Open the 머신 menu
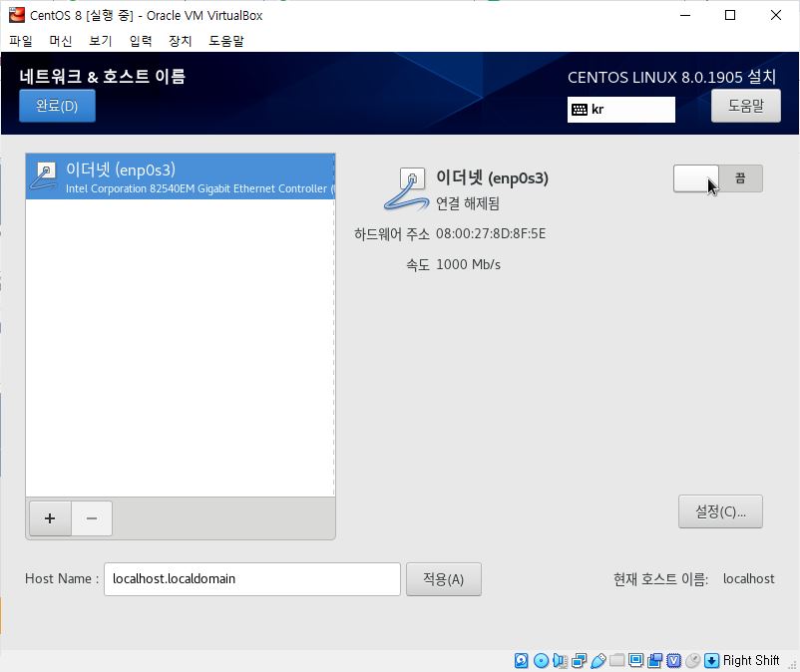Viewport: 800px width, 672px height. pos(60,41)
